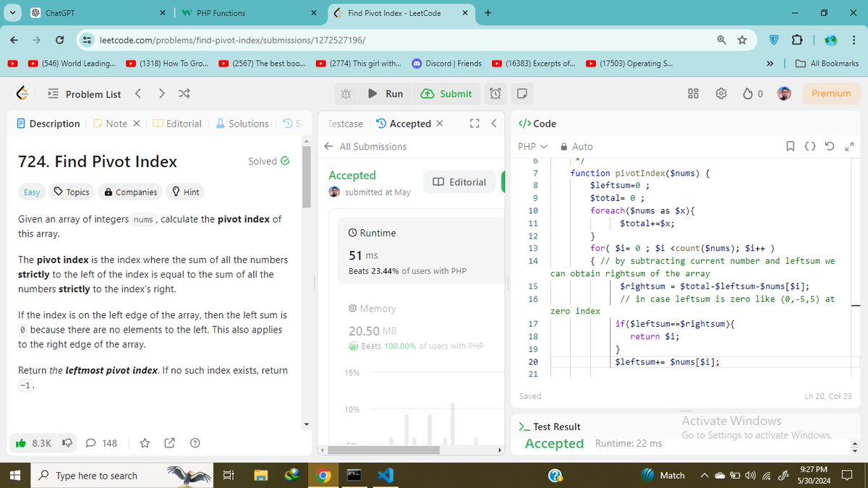Open the debugger bug icon

tap(346, 93)
